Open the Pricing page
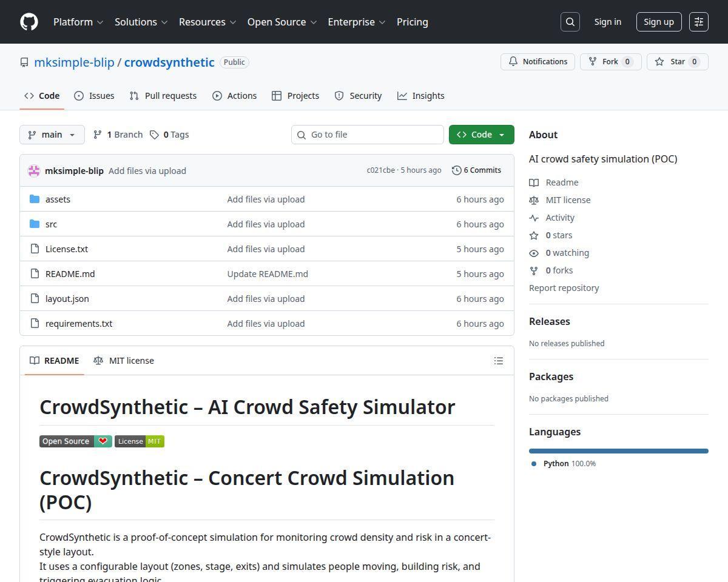 coord(413,22)
